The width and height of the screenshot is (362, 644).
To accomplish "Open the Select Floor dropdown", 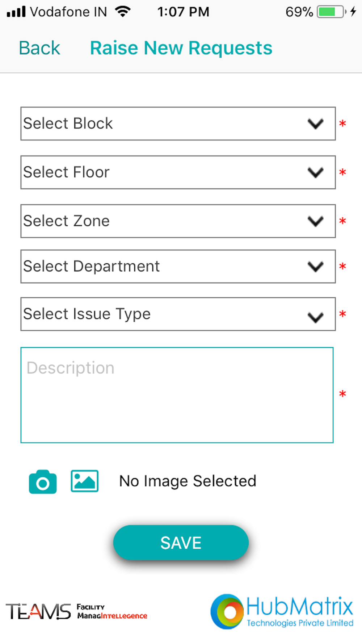I will [178, 172].
